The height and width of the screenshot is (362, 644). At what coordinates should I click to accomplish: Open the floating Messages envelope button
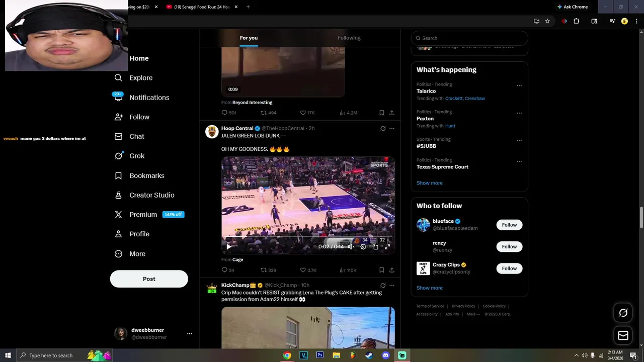pyautogui.click(x=623, y=335)
